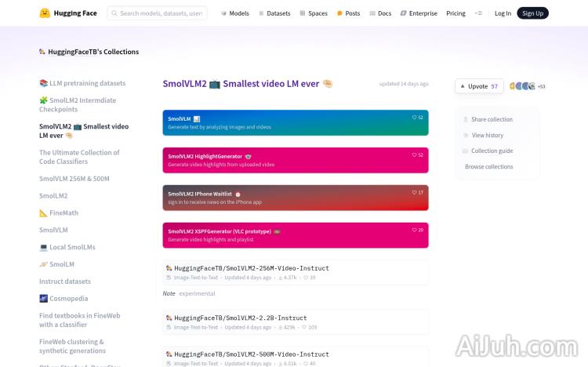Open the SmolVLM2 XSPFGenerator gradient card
This screenshot has height=367, width=588.
tap(296, 235)
